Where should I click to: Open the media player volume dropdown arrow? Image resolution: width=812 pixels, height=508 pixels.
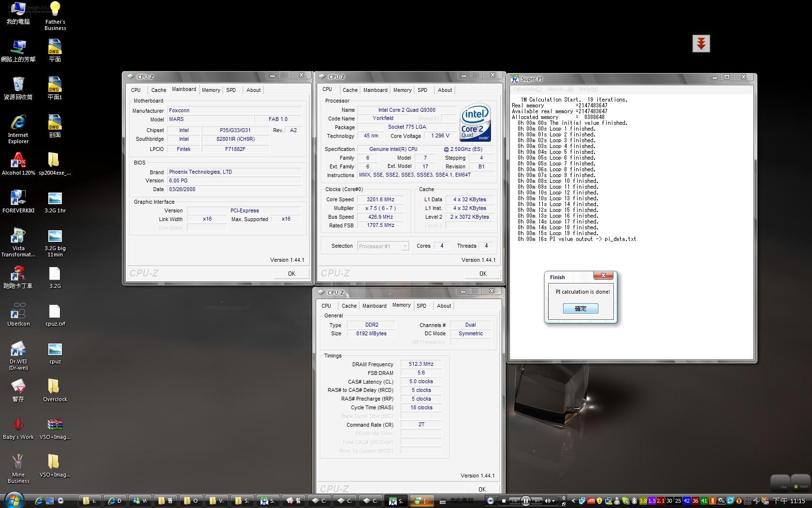553,501
